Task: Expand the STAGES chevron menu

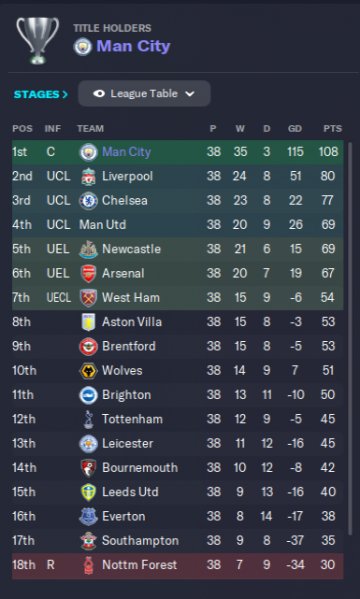Action: (41, 94)
